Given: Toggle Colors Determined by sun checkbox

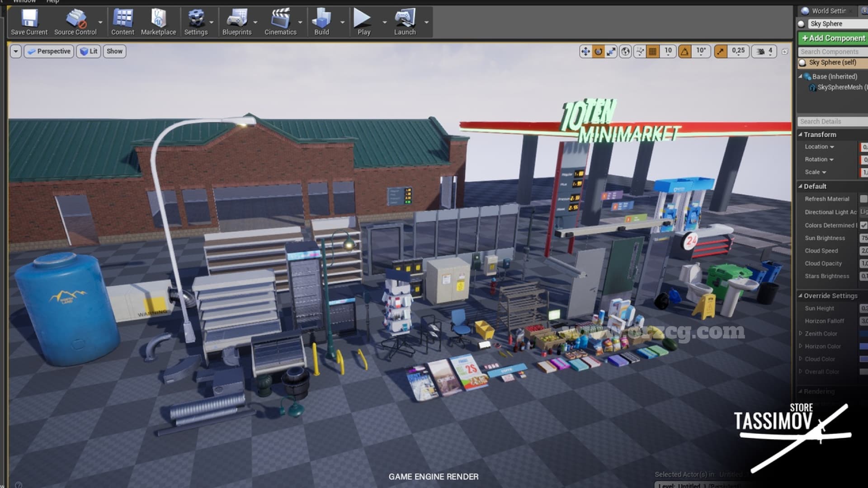Looking at the screenshot, I should [x=863, y=225].
